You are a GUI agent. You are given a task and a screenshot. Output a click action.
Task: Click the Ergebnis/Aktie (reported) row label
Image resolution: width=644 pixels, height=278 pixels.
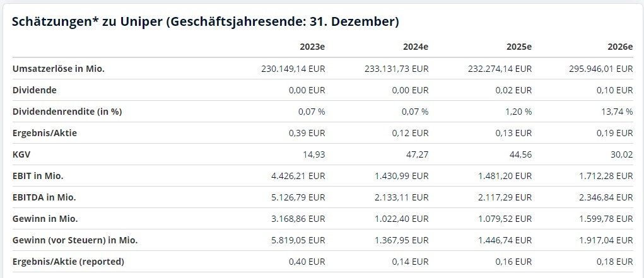pyautogui.click(x=68, y=262)
